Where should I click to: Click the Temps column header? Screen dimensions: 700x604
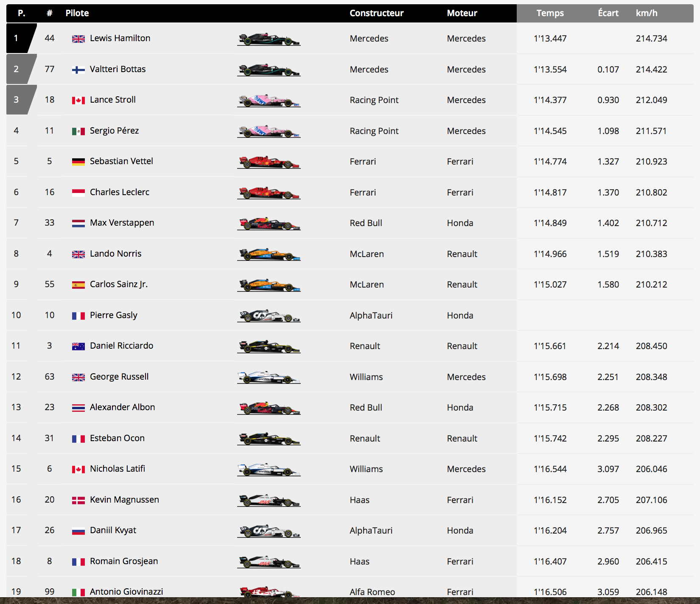pos(550,13)
